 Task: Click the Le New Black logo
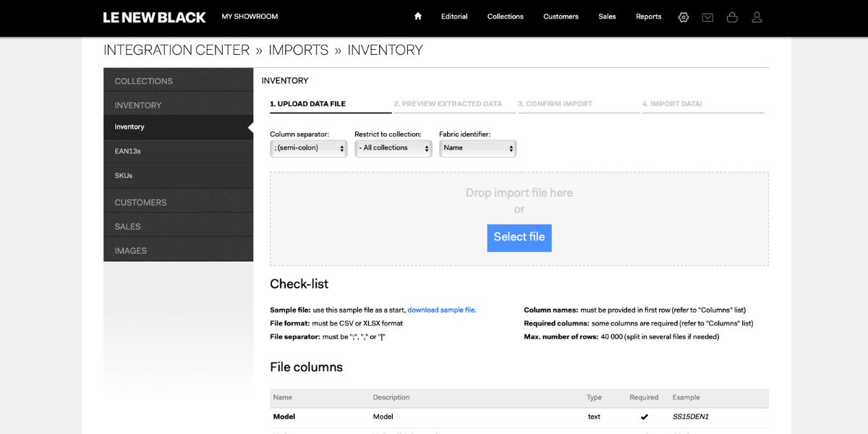tap(154, 17)
